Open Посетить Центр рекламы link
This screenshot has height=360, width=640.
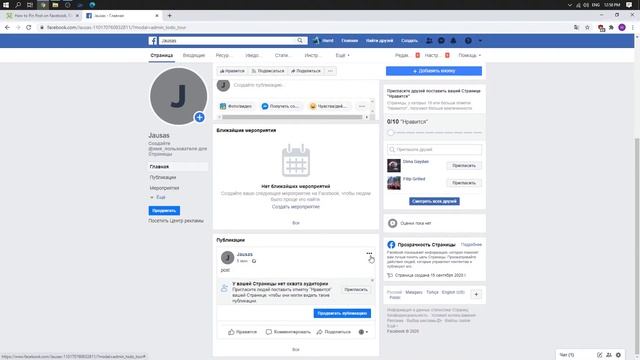(176, 220)
